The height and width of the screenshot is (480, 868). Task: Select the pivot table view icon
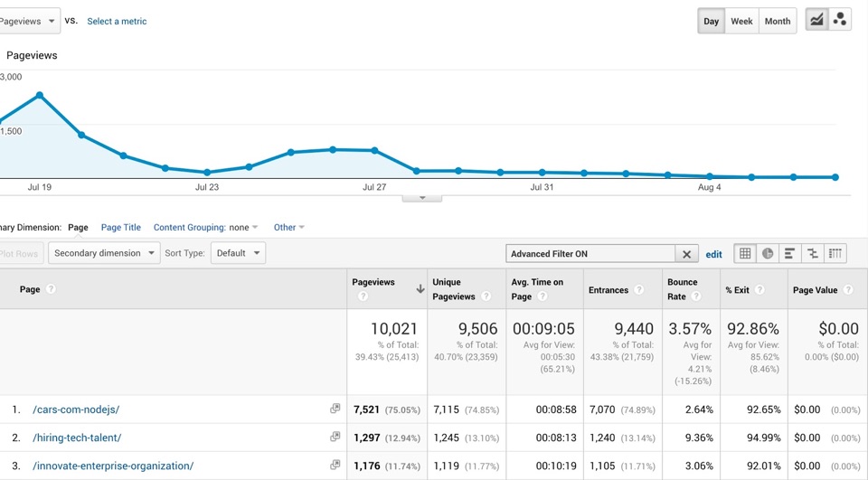835,254
